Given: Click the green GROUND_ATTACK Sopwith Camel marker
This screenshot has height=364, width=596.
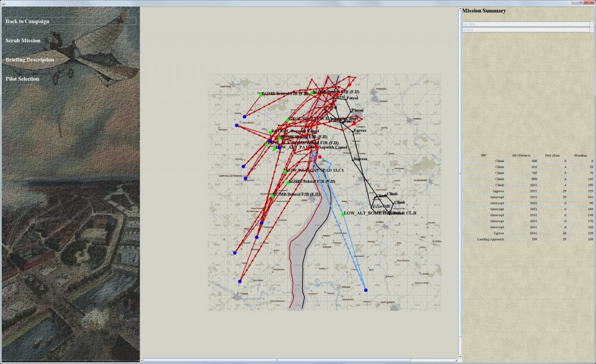Looking at the screenshot, I should tap(287, 120).
